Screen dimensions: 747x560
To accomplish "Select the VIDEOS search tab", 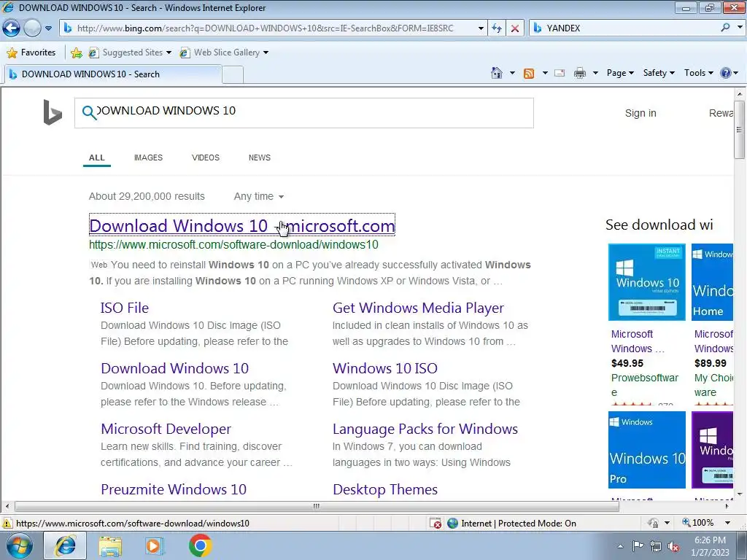I will click(205, 157).
